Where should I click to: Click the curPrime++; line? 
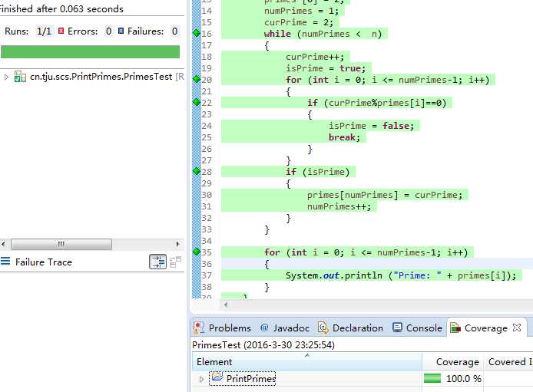point(315,57)
